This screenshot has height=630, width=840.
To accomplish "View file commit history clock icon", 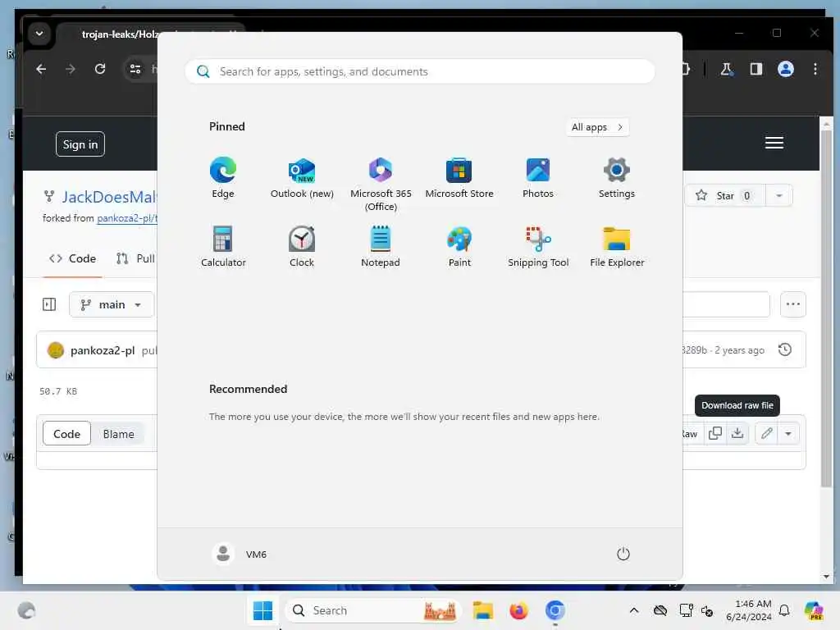I will [x=785, y=349].
